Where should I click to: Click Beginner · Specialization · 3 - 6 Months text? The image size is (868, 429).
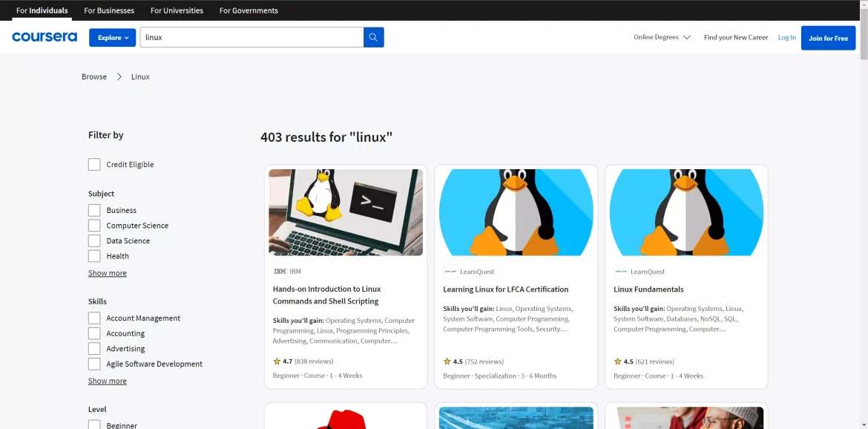click(500, 376)
